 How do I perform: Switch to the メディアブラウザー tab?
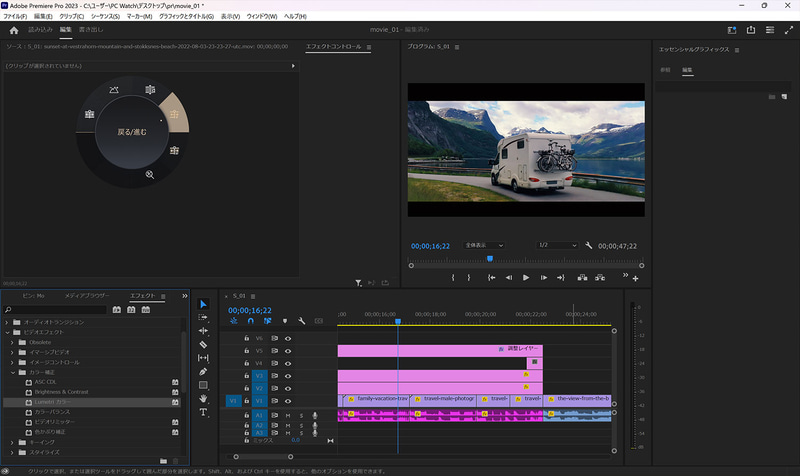87,296
